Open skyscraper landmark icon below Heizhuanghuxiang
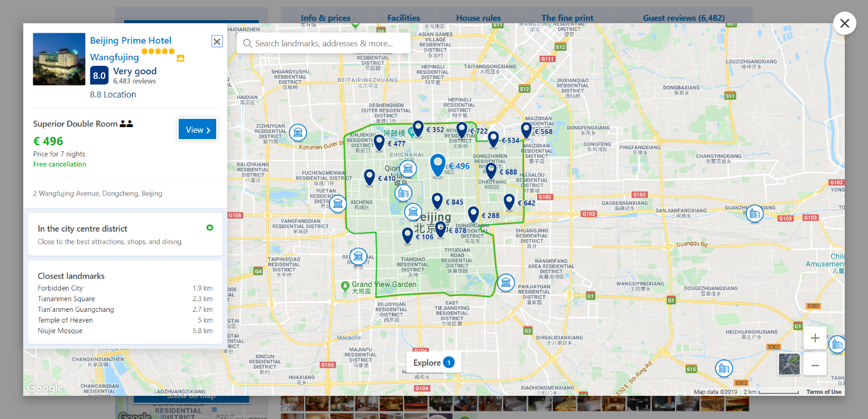 tap(724, 368)
